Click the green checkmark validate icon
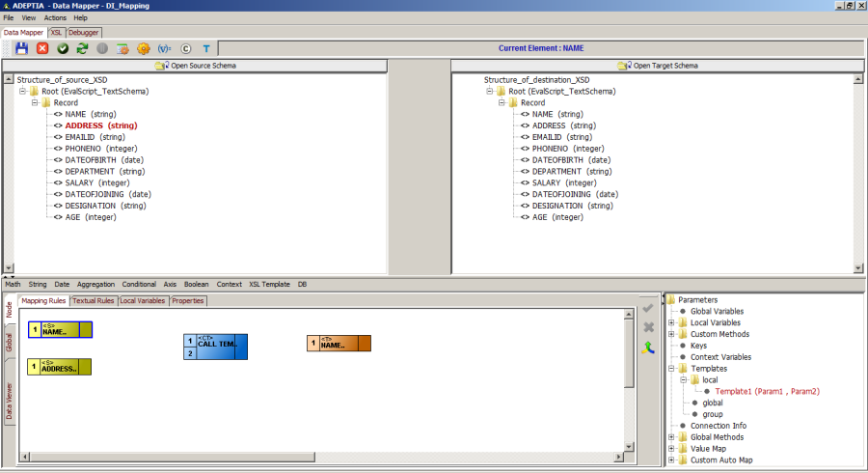The height and width of the screenshot is (473, 868). 63,48
